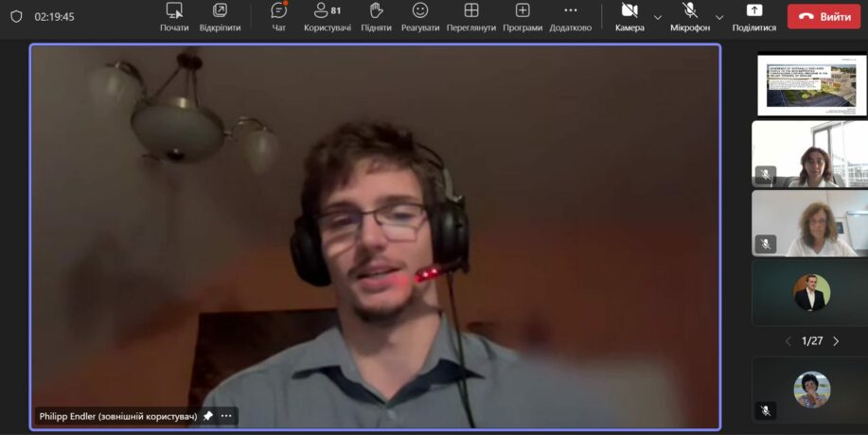Open Програми apps panel
The height and width of the screenshot is (435, 868).
click(523, 16)
